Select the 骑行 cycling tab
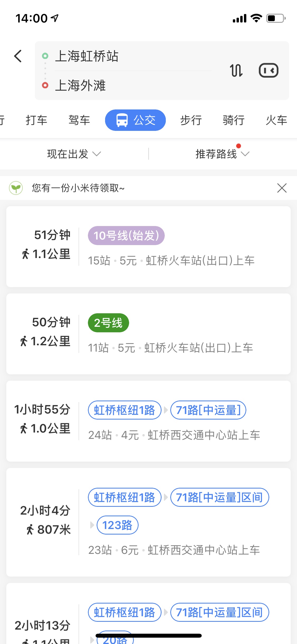The image size is (297, 644). tap(234, 120)
